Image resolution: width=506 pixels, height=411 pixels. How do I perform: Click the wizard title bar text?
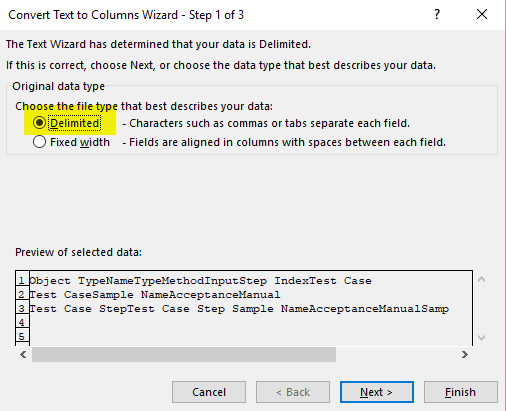[126, 15]
